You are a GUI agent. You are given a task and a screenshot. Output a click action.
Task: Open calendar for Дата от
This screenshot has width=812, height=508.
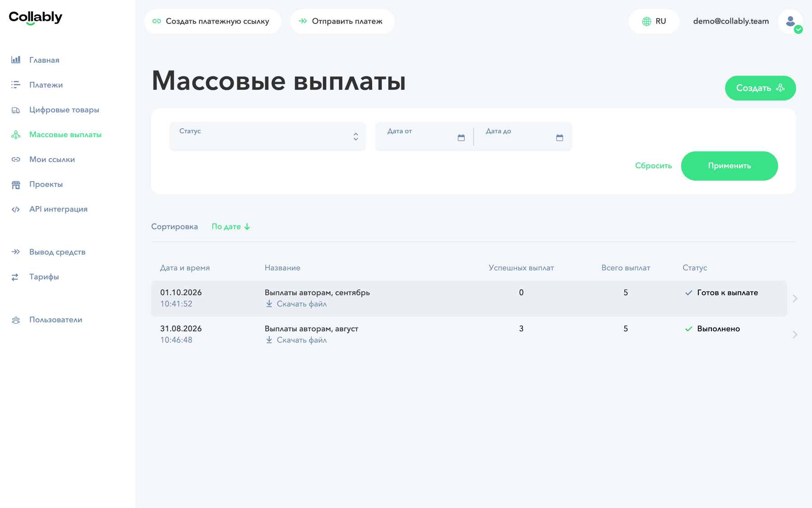click(x=461, y=137)
